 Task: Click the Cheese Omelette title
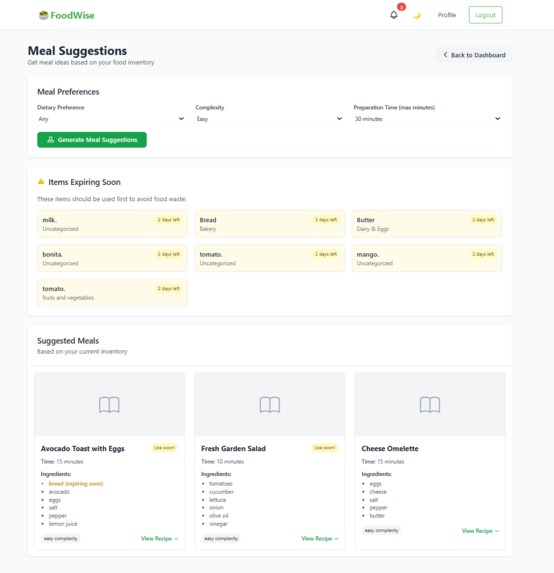[x=390, y=448]
